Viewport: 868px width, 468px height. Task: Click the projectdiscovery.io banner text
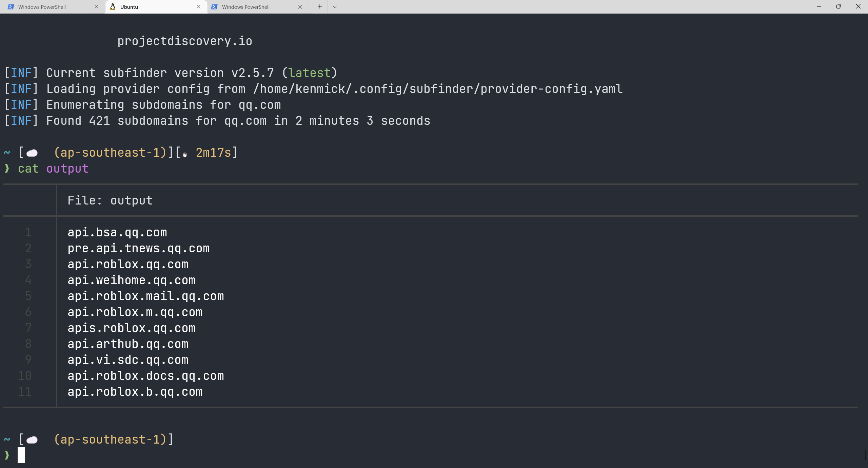[x=184, y=41]
